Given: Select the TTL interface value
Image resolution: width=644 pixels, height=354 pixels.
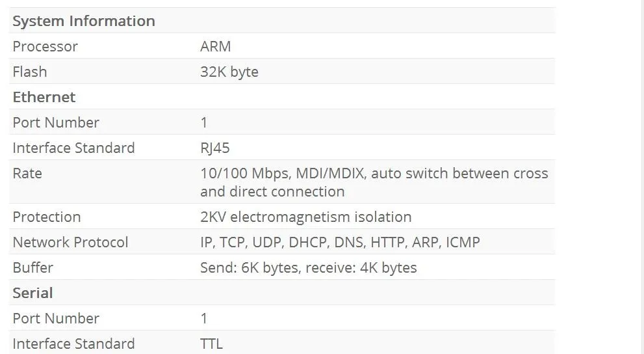Looking at the screenshot, I should (x=211, y=344).
